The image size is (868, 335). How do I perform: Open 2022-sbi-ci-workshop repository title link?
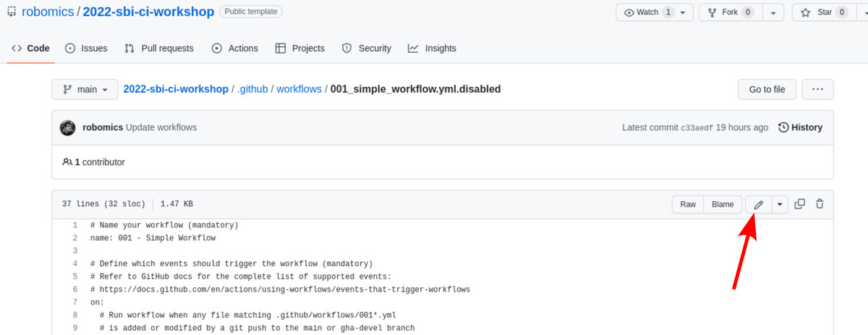(x=148, y=12)
